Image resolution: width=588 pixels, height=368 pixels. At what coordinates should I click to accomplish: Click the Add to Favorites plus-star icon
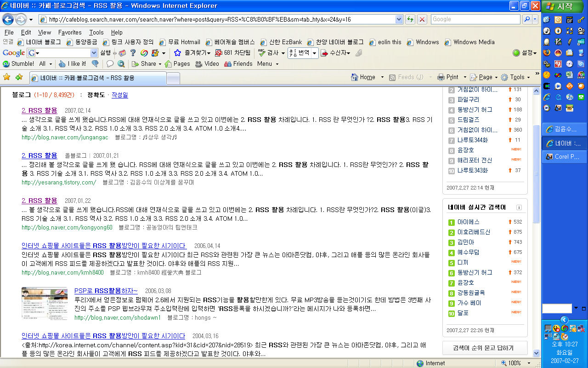click(x=19, y=77)
